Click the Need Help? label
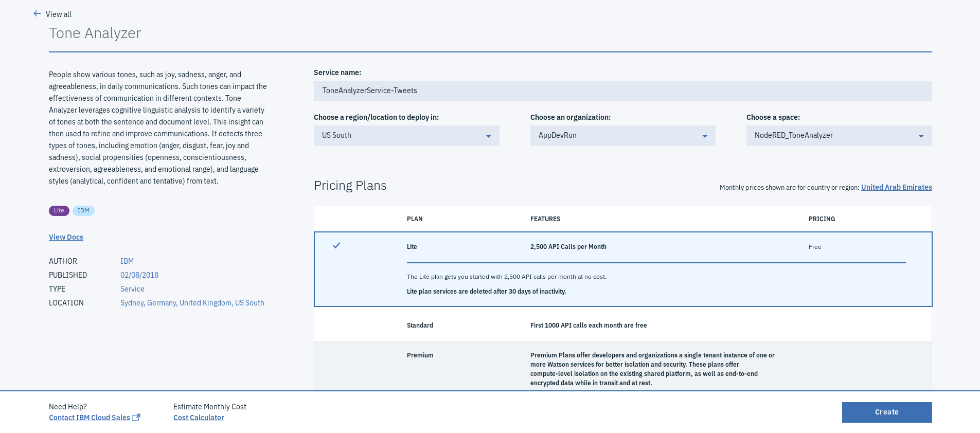This screenshot has height=433, width=980. point(68,407)
